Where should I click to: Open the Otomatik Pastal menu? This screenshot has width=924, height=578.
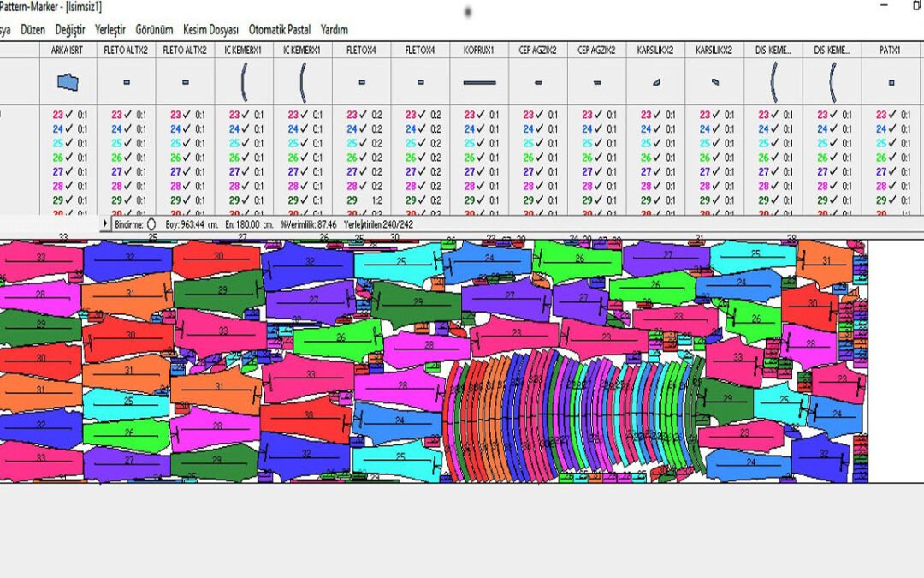click(x=279, y=29)
